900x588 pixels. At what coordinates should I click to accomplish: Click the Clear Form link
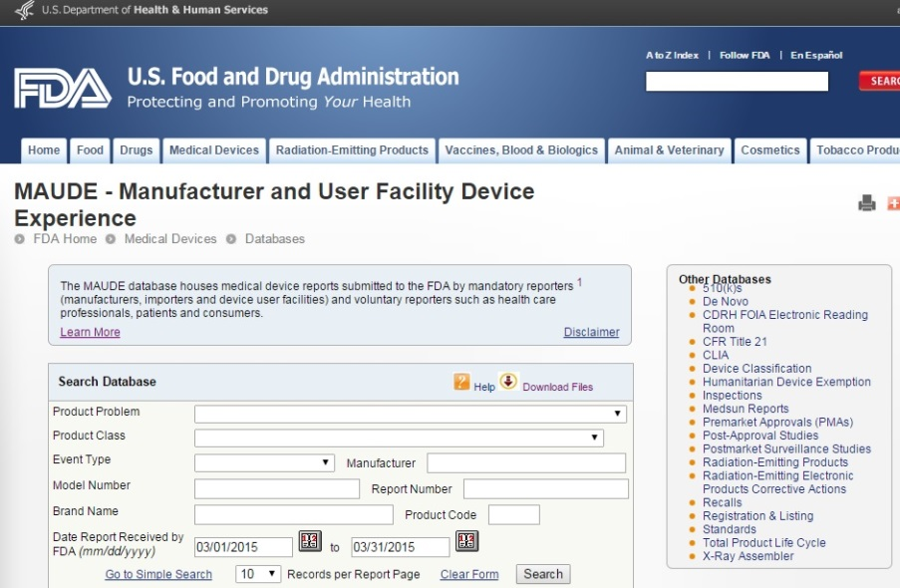click(x=469, y=574)
